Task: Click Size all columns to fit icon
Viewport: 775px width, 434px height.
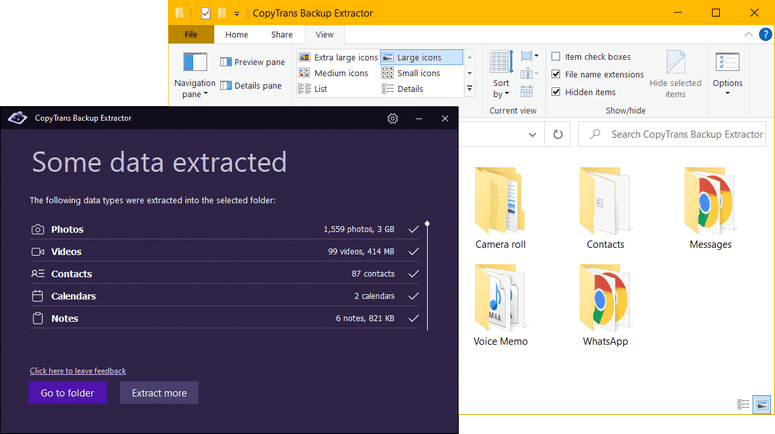Action: (x=526, y=91)
